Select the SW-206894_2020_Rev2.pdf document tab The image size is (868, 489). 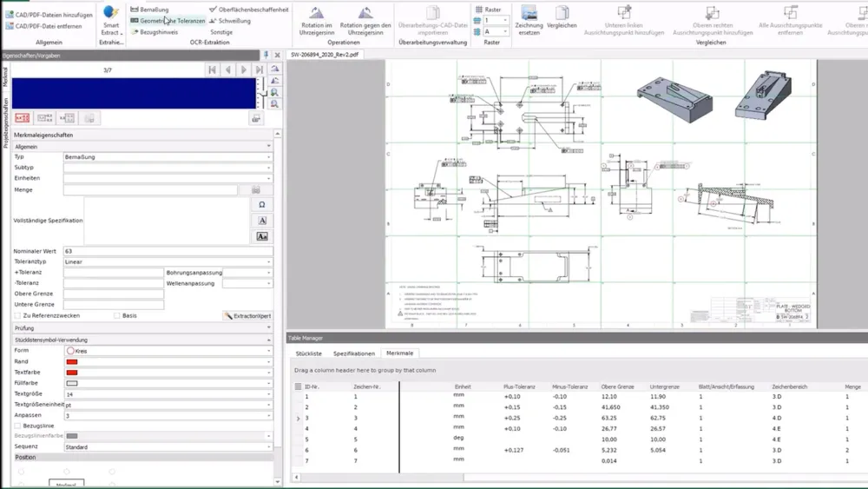325,55
